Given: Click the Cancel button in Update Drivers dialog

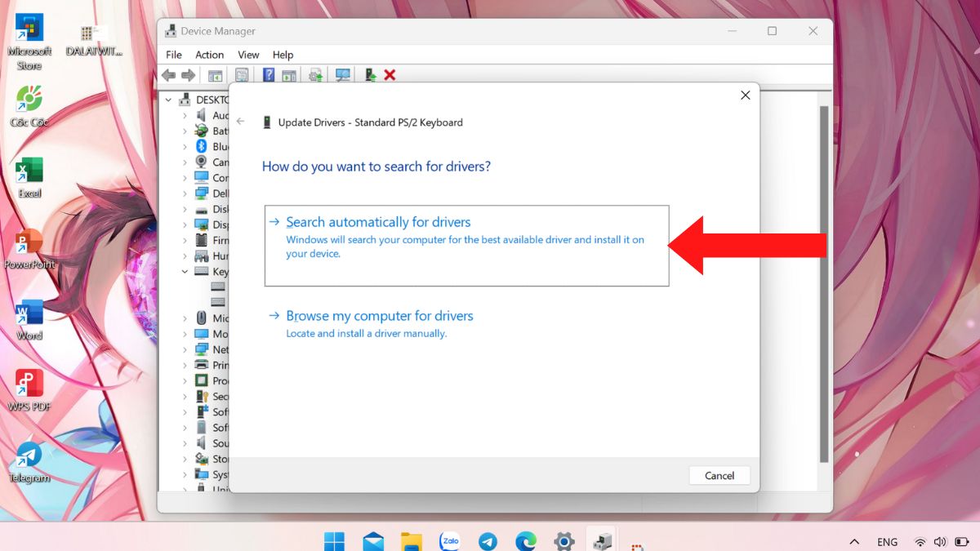Looking at the screenshot, I should (719, 475).
